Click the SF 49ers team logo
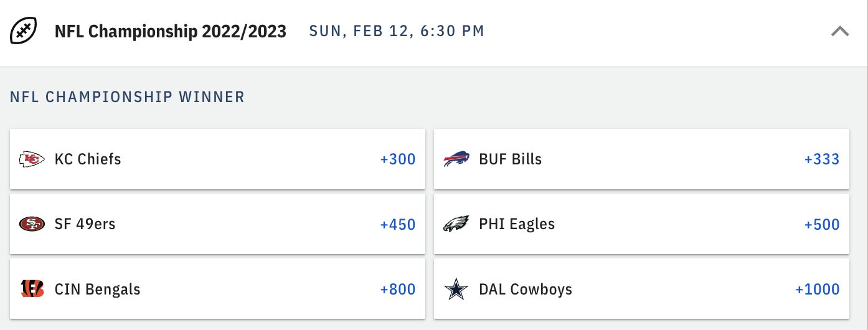The height and width of the screenshot is (330, 868). click(x=32, y=224)
